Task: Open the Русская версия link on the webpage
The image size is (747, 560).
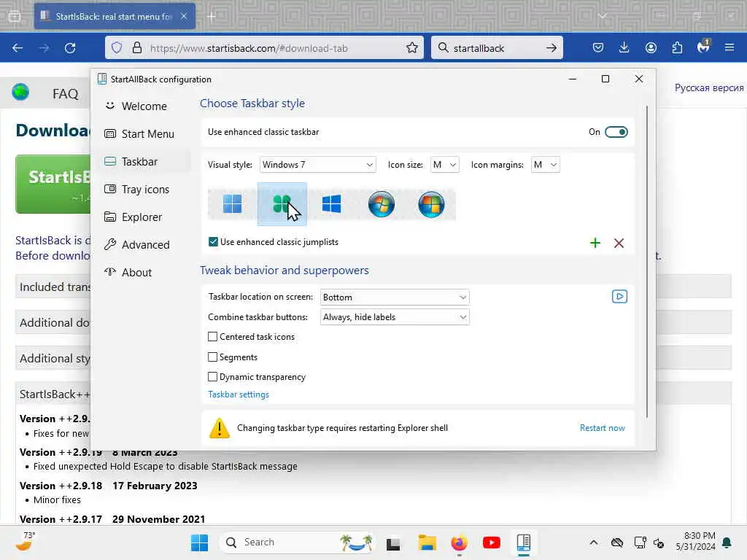Action: click(x=709, y=87)
